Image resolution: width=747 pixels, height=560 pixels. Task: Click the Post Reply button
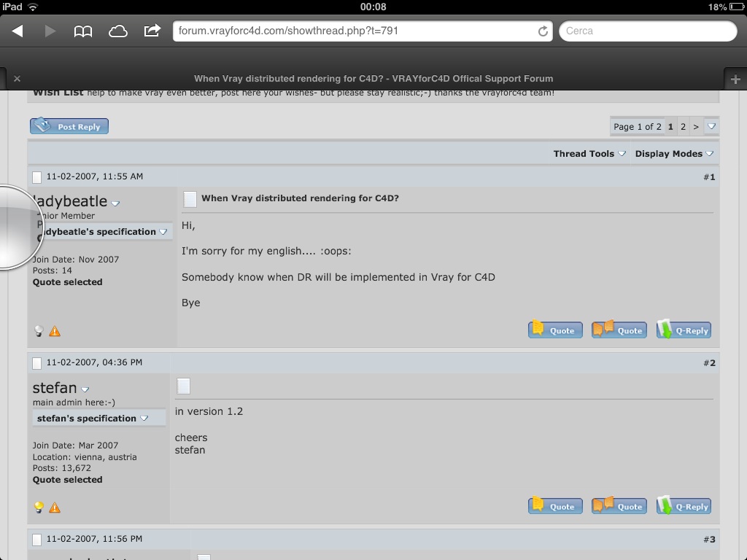point(69,126)
